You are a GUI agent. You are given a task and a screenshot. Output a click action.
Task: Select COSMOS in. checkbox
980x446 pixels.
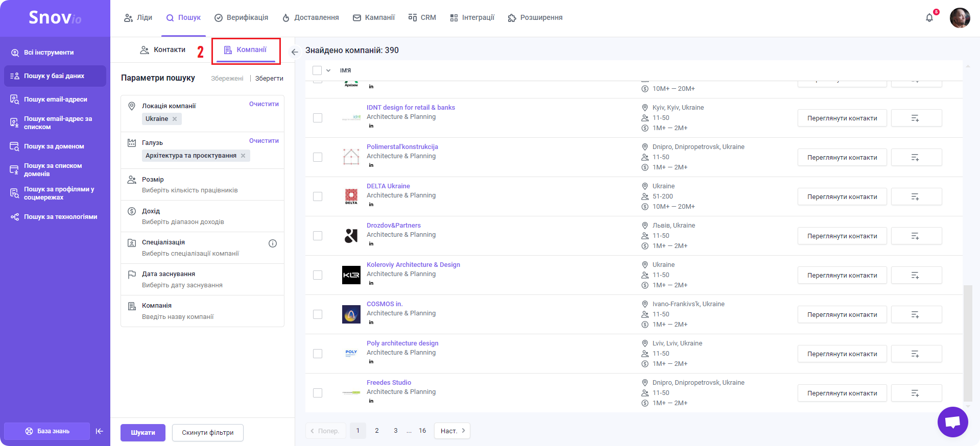318,314
